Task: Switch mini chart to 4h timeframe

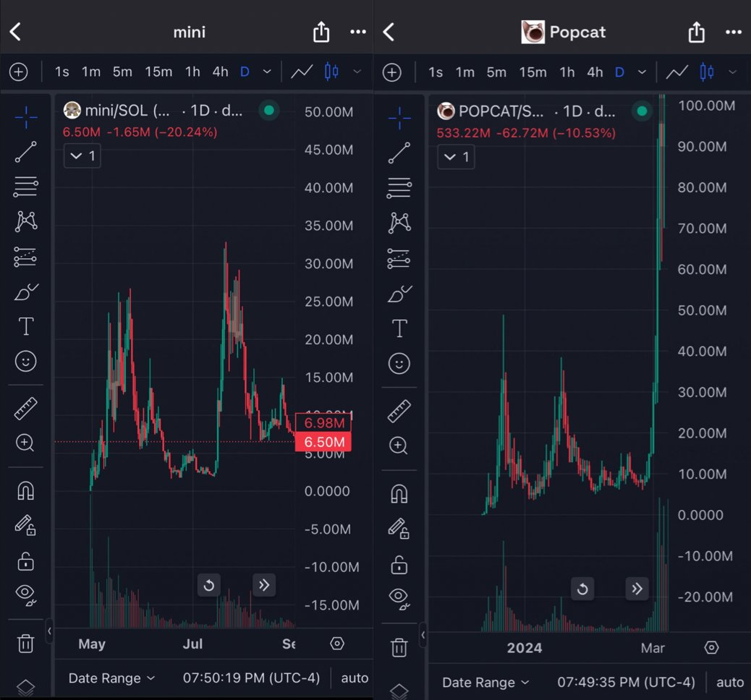Action: (x=221, y=72)
